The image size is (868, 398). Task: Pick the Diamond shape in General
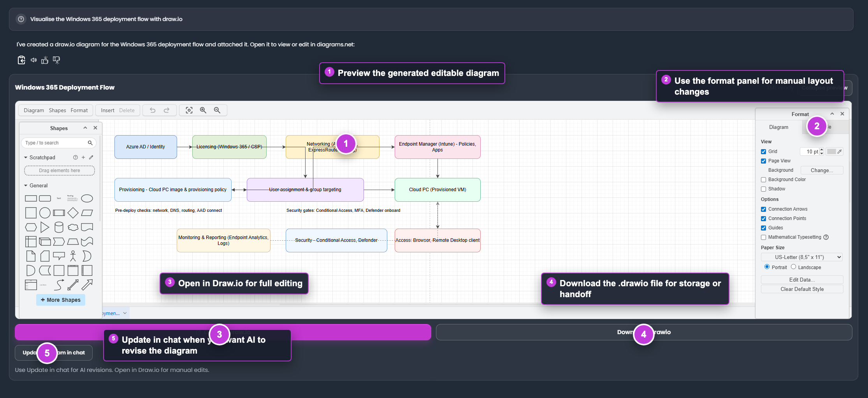(x=73, y=213)
